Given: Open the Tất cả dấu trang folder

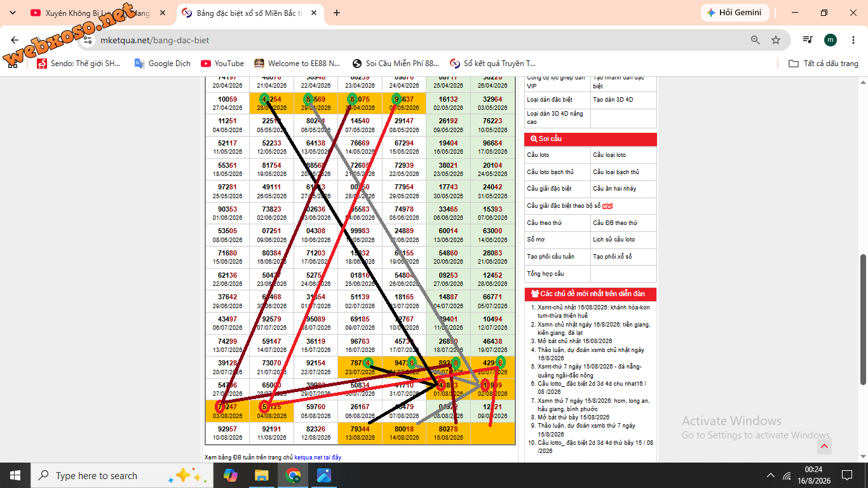Looking at the screenshot, I should pyautogui.click(x=824, y=64).
